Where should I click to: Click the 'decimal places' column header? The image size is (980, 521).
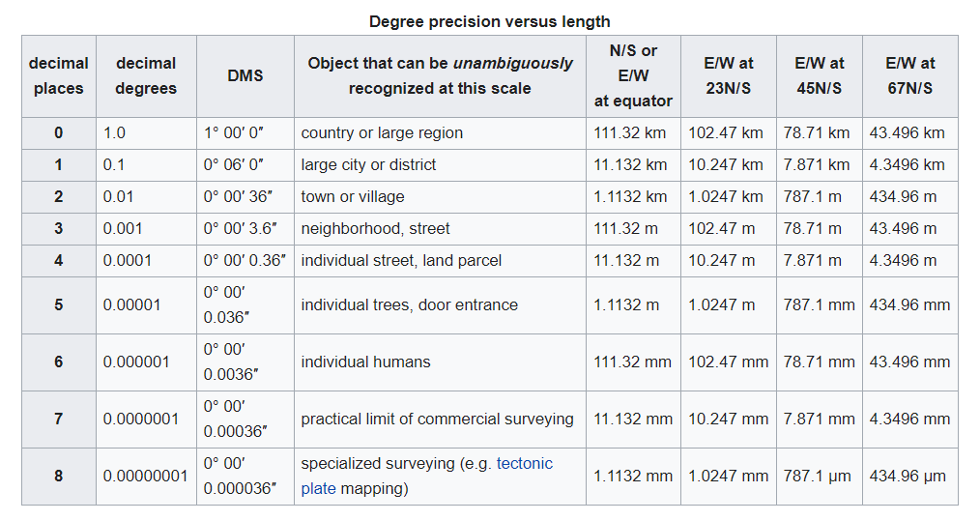tap(59, 76)
